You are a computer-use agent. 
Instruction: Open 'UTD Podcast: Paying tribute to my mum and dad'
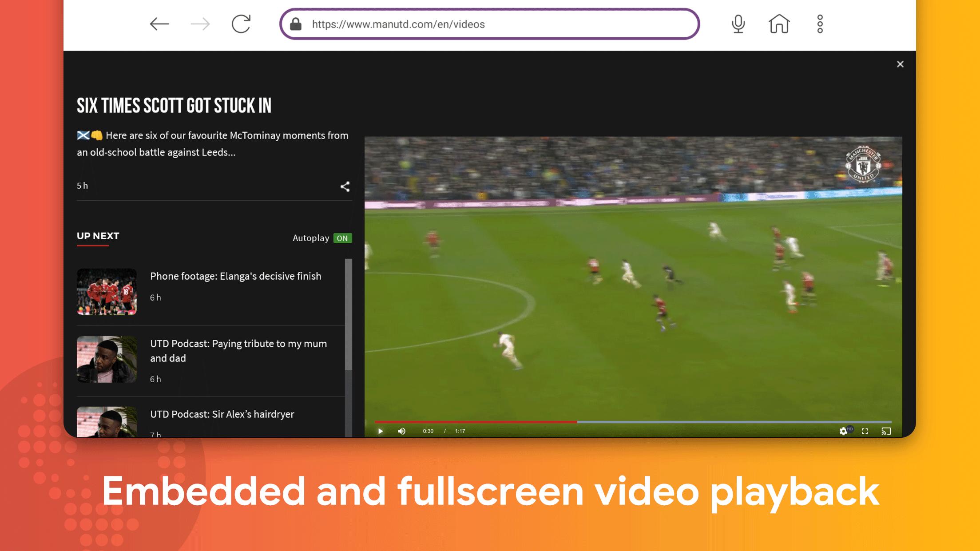(x=238, y=351)
